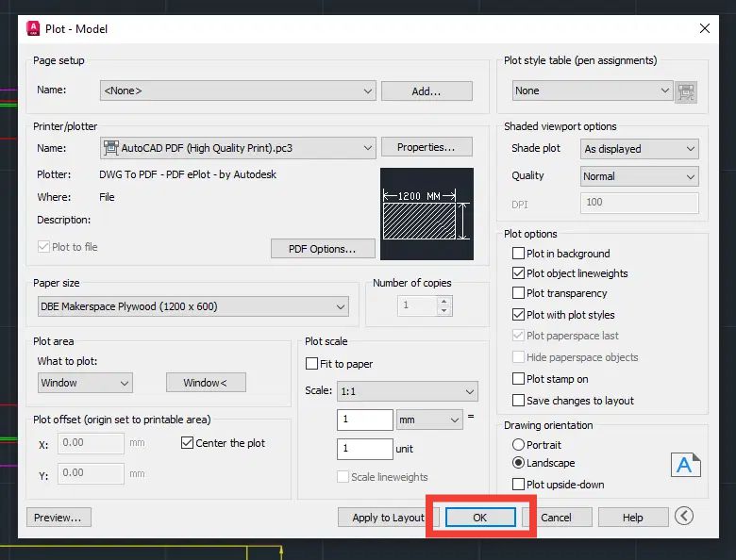Click the Number of copies field
This screenshot has height=560, width=736.
pos(418,305)
